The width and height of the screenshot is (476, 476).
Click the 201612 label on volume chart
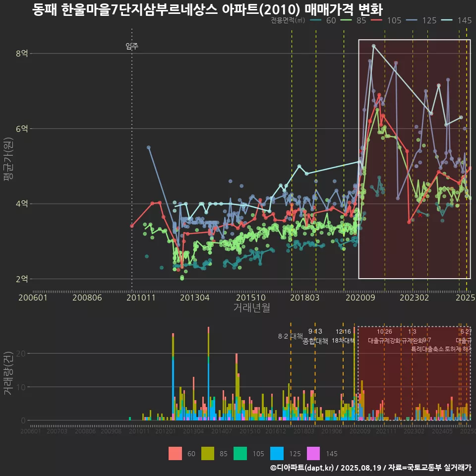(x=276, y=431)
